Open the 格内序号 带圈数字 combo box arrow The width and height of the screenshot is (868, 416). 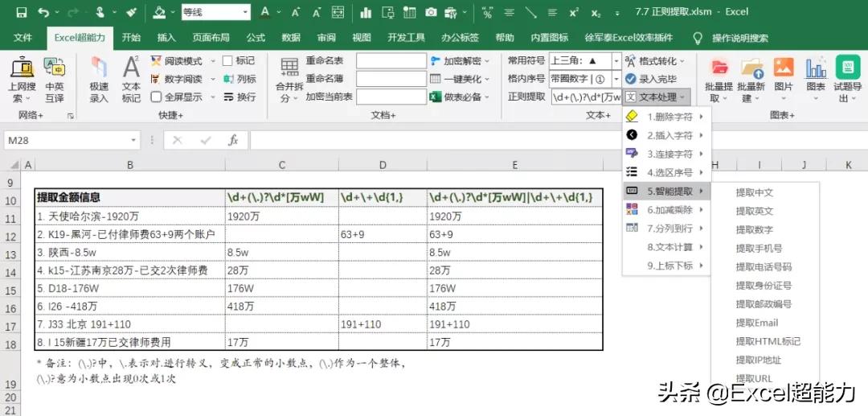616,79
